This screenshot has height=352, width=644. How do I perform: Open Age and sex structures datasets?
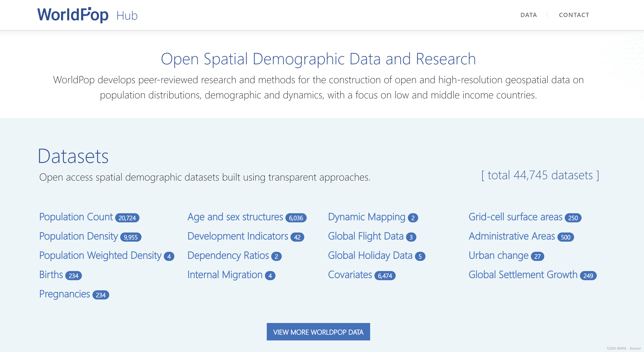[x=235, y=217]
